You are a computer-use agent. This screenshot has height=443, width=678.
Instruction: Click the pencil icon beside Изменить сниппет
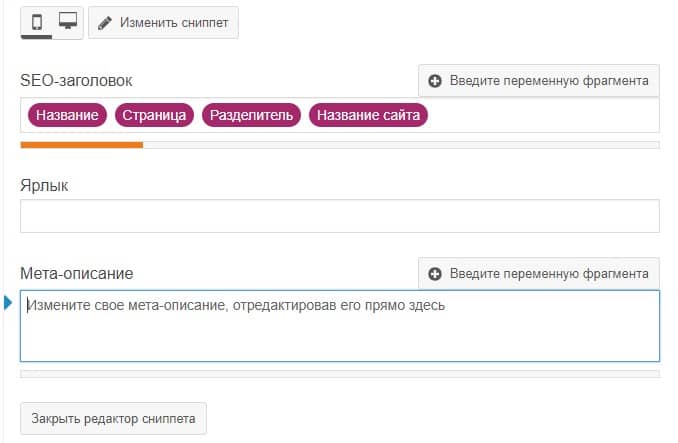click(105, 23)
